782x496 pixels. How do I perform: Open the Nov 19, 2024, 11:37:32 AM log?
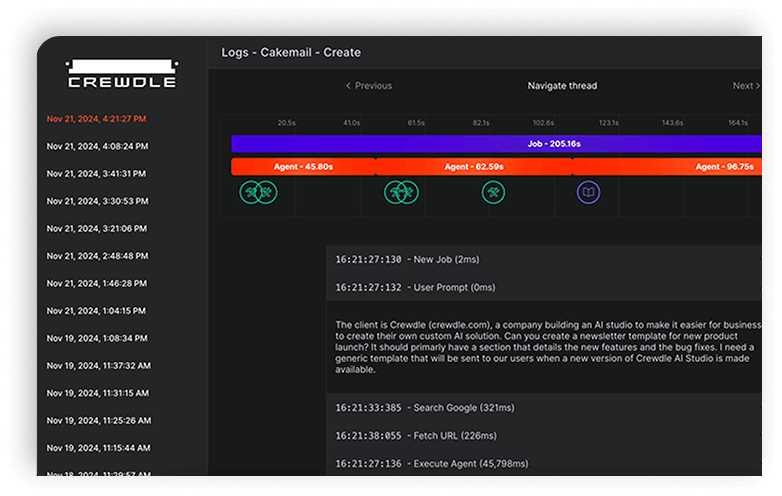pyautogui.click(x=98, y=366)
